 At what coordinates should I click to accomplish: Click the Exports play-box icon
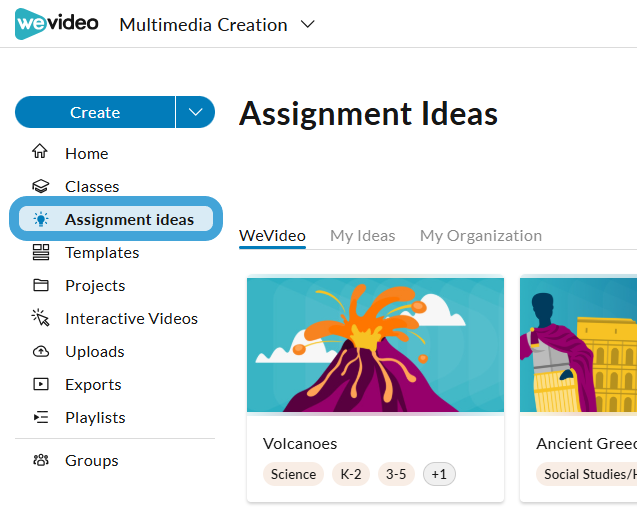pyautogui.click(x=41, y=384)
